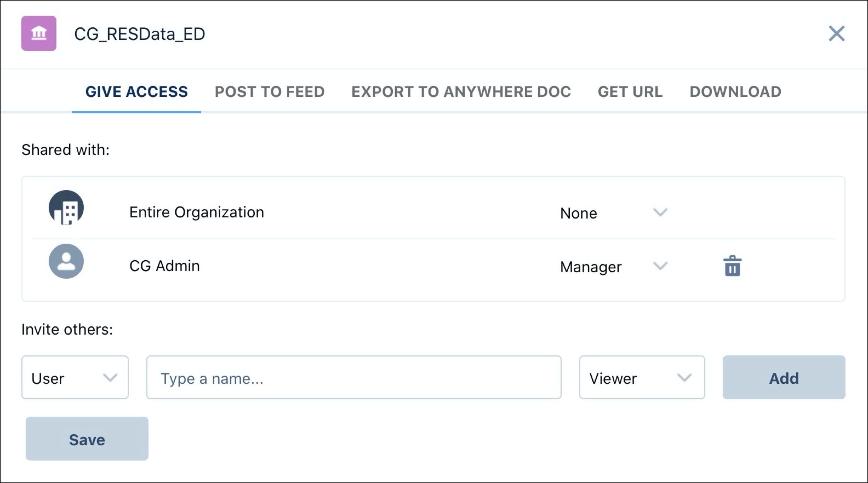Image resolution: width=868 pixels, height=483 pixels.
Task: Select the GET URL tab
Action: point(630,91)
